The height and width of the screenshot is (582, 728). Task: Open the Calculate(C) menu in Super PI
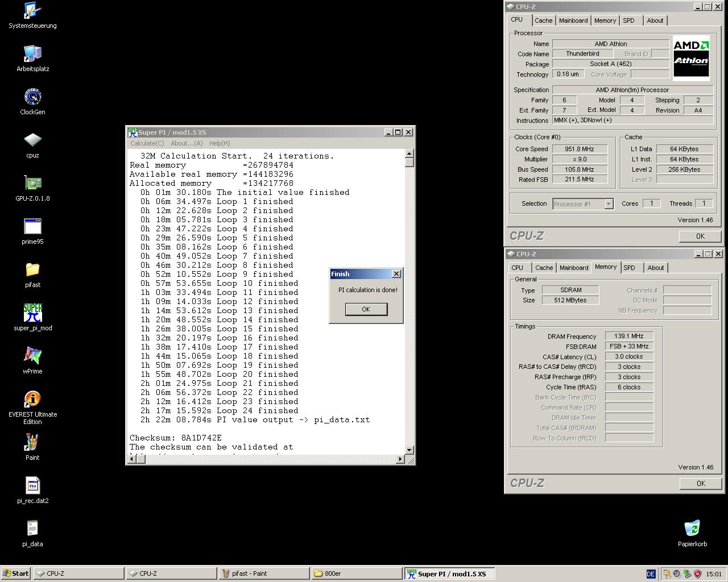[x=147, y=143]
